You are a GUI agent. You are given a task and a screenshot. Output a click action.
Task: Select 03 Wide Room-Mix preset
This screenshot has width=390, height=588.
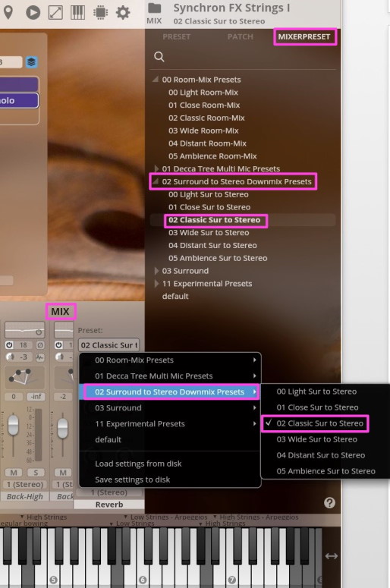coord(203,130)
